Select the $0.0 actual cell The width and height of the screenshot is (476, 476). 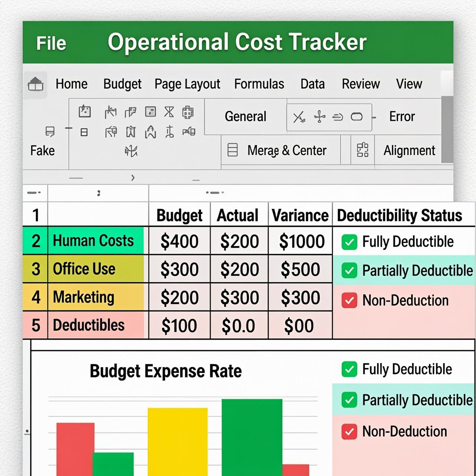(x=239, y=325)
